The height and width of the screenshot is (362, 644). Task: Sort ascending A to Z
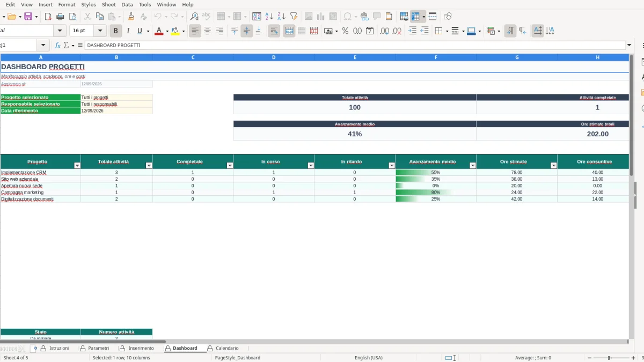pos(269,17)
